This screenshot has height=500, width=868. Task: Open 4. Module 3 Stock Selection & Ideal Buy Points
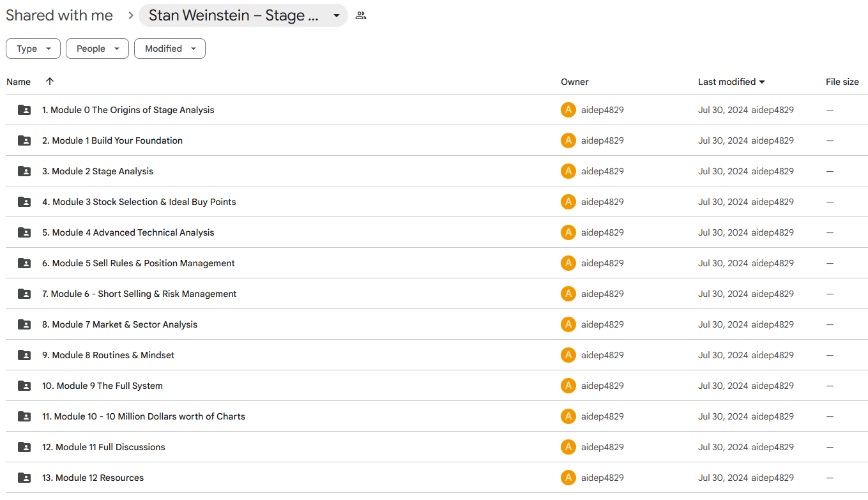(x=139, y=202)
